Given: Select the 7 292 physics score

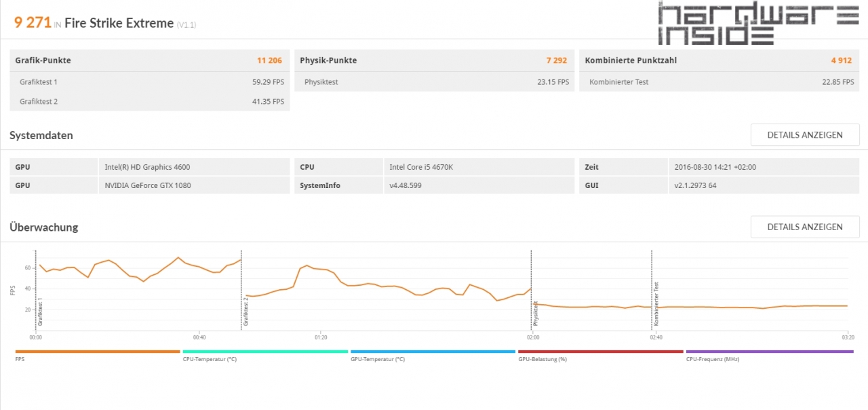Looking at the screenshot, I should pos(557,60).
